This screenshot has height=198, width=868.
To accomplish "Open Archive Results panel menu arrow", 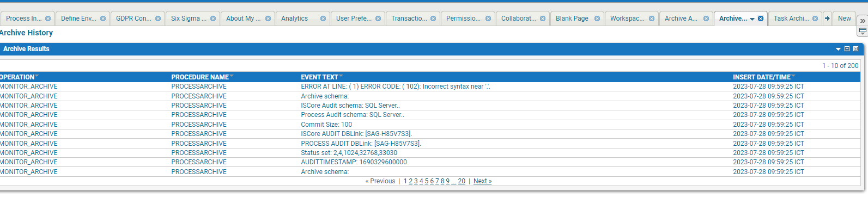I will tap(838, 49).
